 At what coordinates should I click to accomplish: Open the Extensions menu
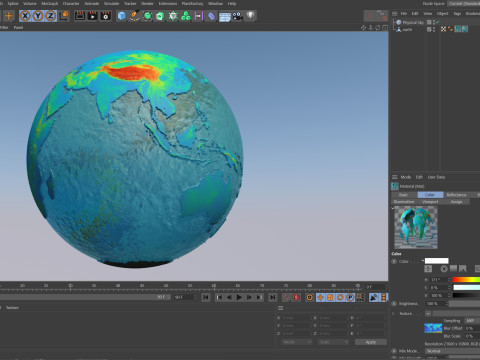click(168, 3)
